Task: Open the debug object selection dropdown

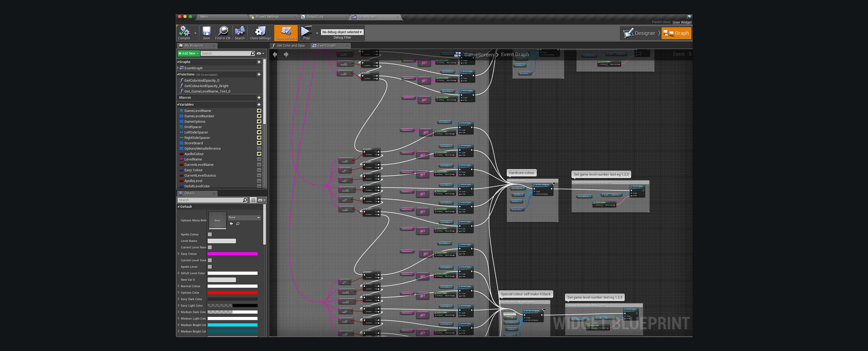Action: click(342, 32)
